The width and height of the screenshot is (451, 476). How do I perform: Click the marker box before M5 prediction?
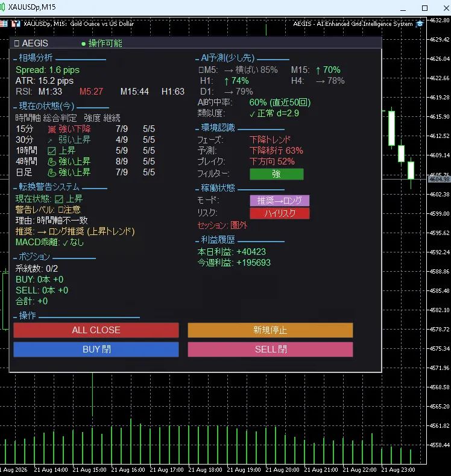click(x=201, y=70)
